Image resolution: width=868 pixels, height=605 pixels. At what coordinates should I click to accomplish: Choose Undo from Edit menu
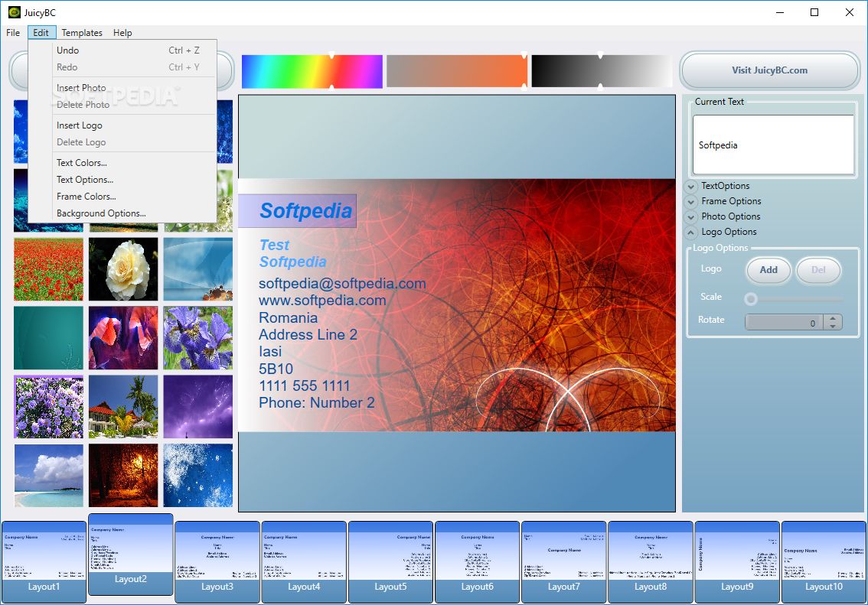122,50
